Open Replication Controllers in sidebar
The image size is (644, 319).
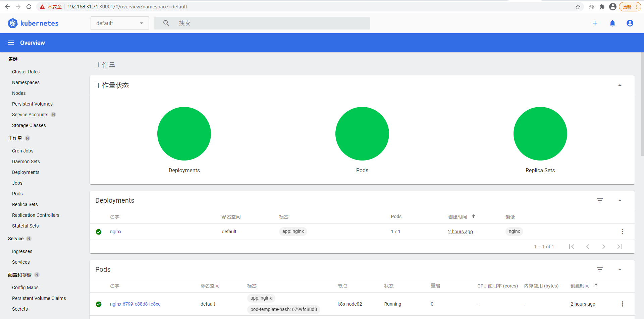click(x=36, y=215)
